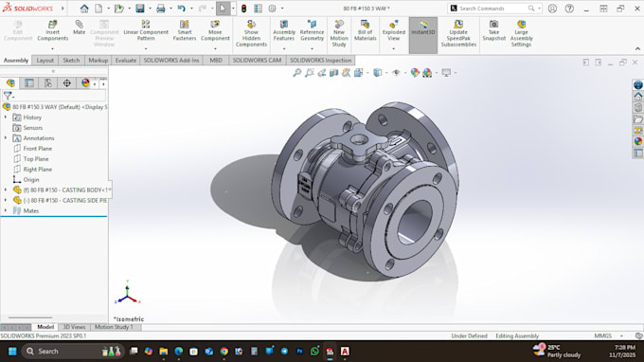
Task: Open Reference Geometry tool
Action: pyautogui.click(x=312, y=31)
